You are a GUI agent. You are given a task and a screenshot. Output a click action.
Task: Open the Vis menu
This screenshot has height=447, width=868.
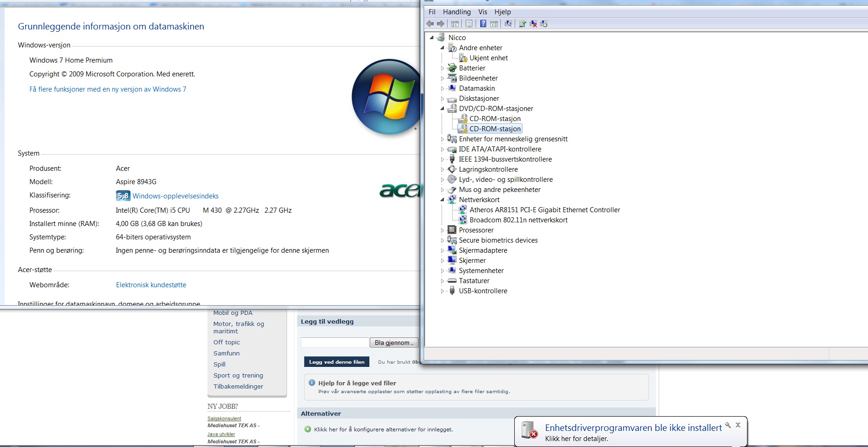[483, 12]
